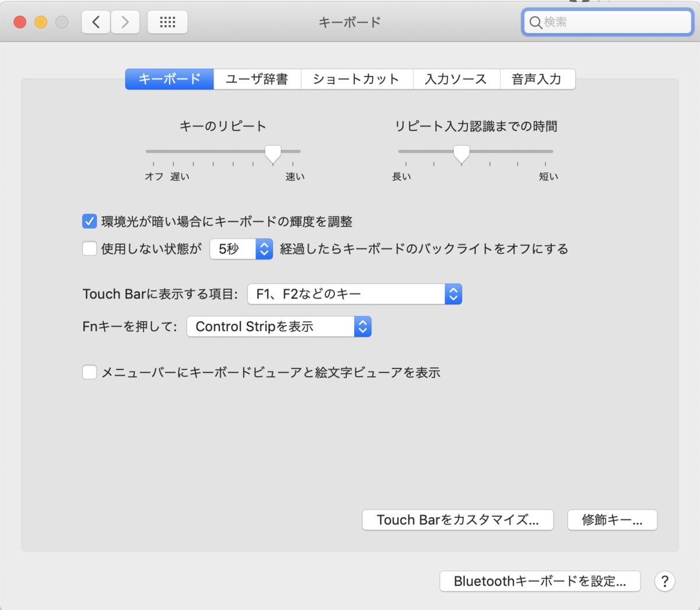Viewport: 700px width, 610px height.
Task: Click the magnifier icon in the search field
Action: 536,22
